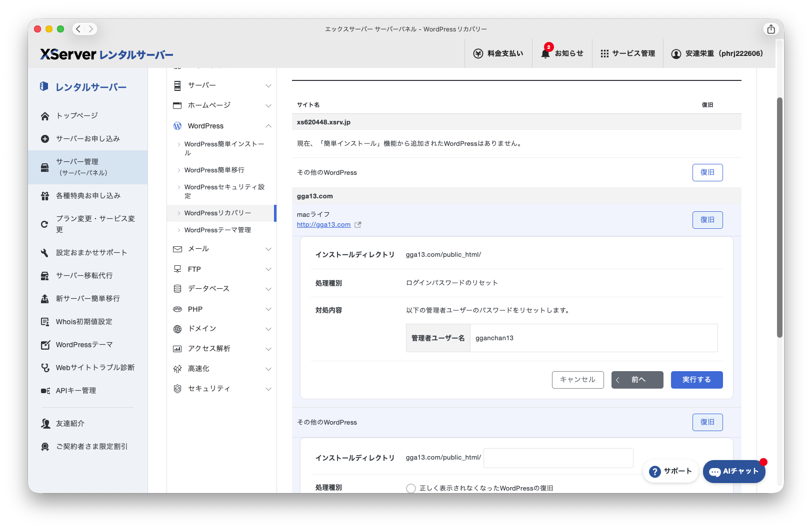
Task: Click the 友達紹介 person icon
Action: click(x=45, y=424)
